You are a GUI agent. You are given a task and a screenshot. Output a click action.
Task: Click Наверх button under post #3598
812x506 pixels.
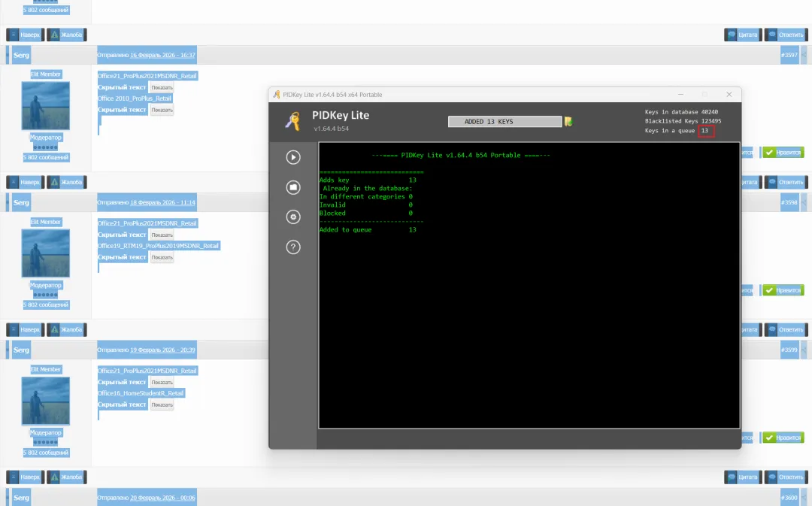click(x=26, y=330)
